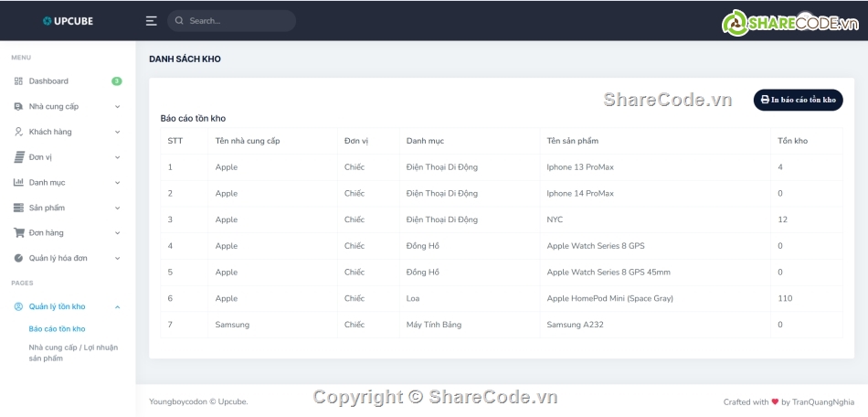Click the red heart footer icon
Screen dimensions: 868x417
775,402
